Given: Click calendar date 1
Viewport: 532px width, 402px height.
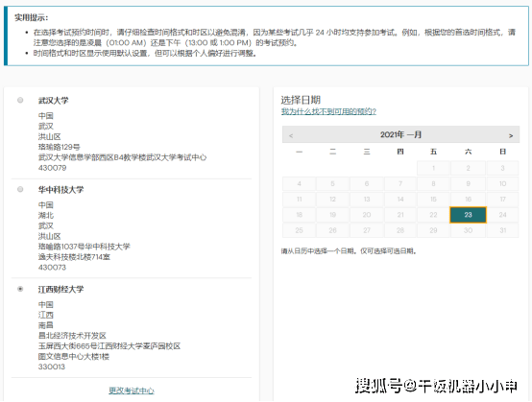Looking at the screenshot, I should 433,168.
